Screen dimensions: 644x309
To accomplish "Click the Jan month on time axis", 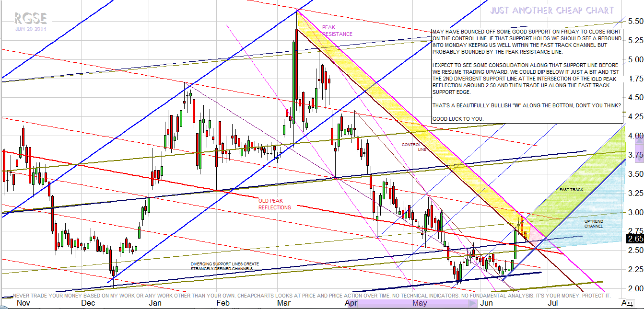I will click(154, 303).
